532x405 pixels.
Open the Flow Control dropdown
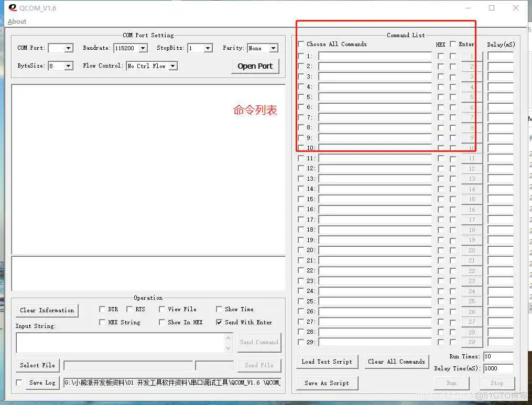click(173, 66)
